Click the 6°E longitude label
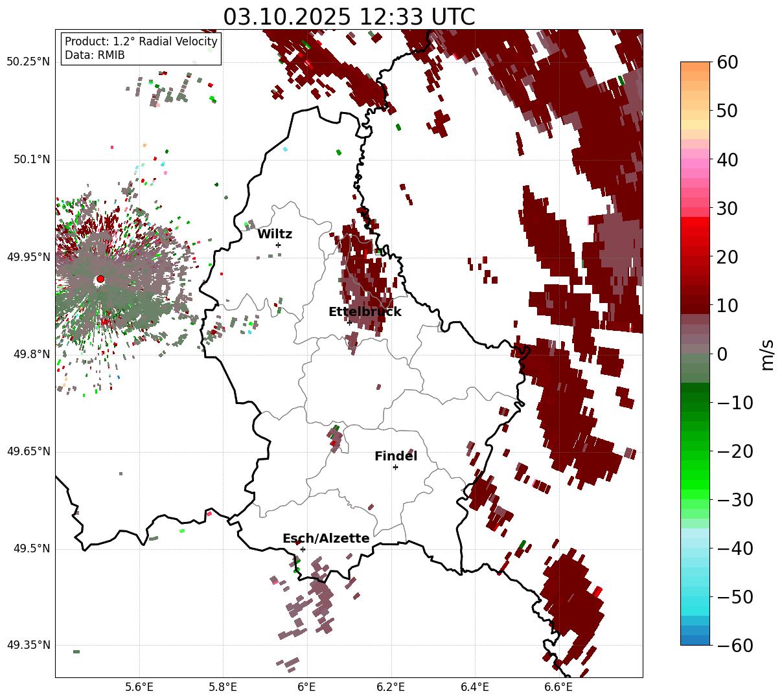The height and width of the screenshot is (700, 782). pos(307,687)
